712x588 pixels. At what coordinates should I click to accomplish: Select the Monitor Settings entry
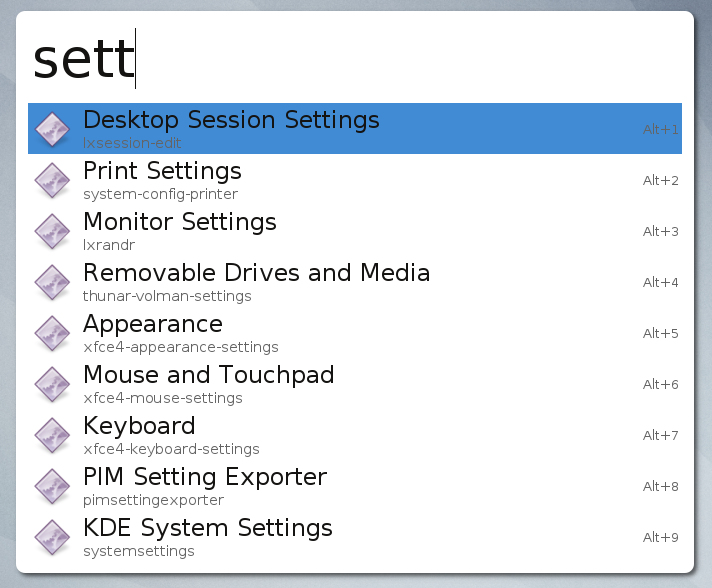(x=180, y=222)
